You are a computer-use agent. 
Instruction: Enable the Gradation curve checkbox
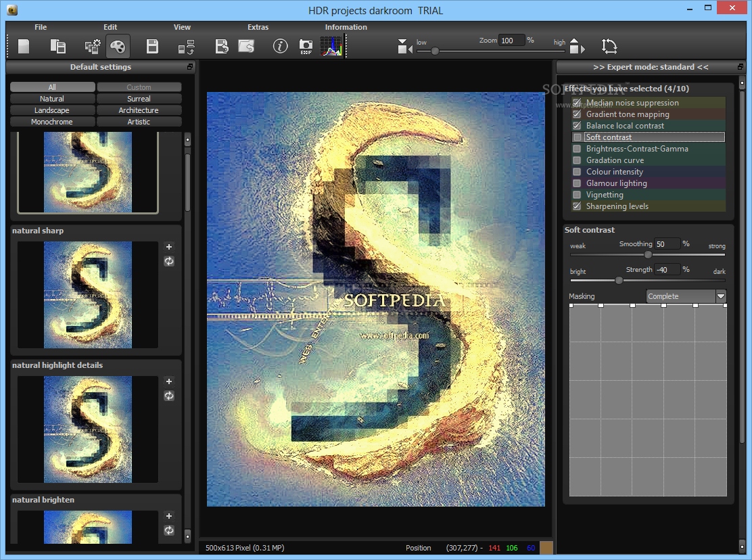pyautogui.click(x=577, y=160)
